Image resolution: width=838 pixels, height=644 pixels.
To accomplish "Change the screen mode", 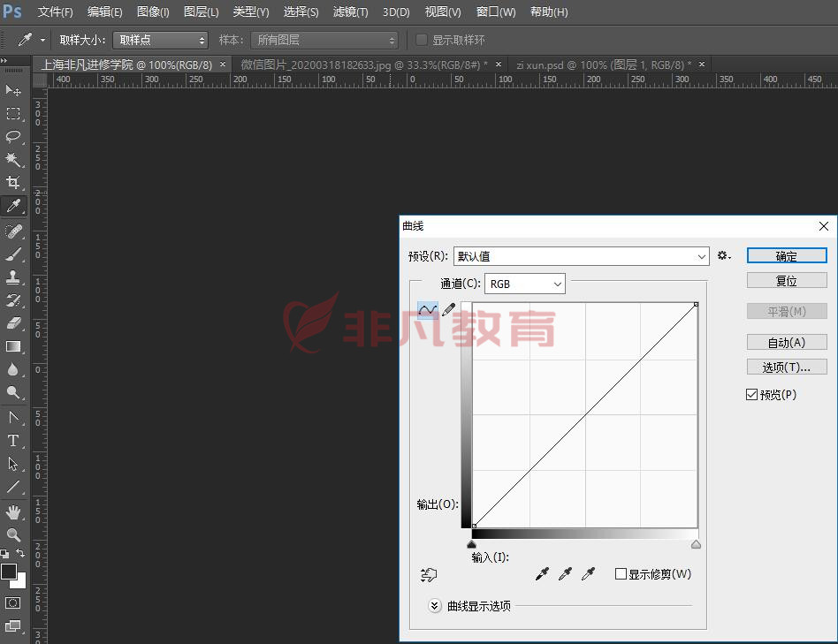I will coord(13,625).
